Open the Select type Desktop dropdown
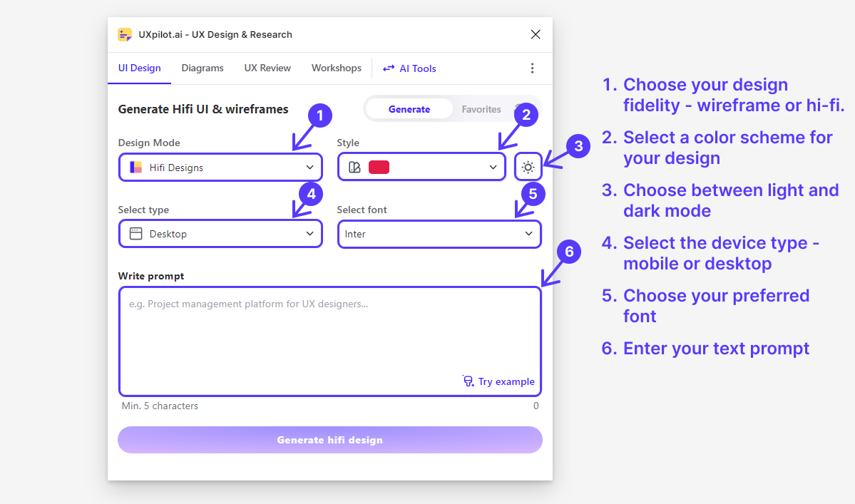 (220, 234)
